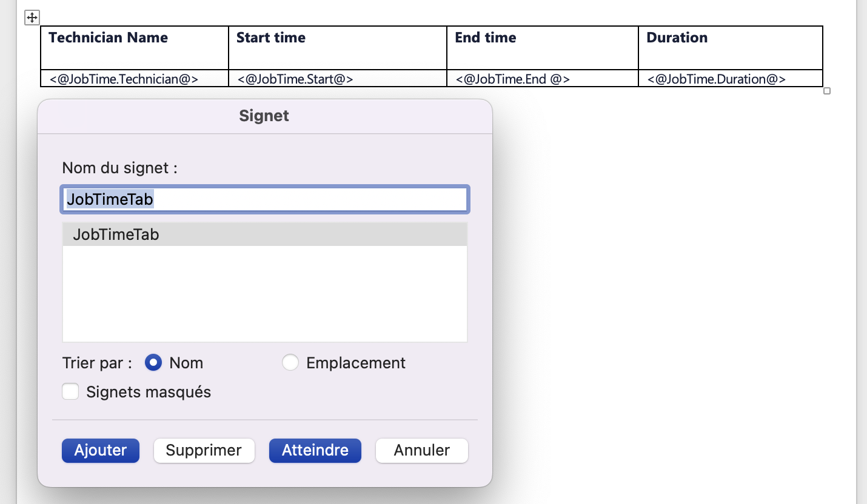Click the Duration header cell
Screen dimensions: 867x504
pyautogui.click(x=731, y=48)
